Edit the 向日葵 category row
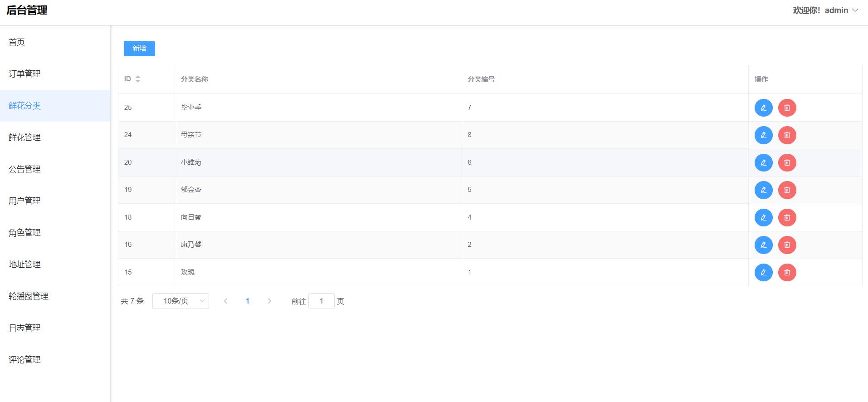This screenshot has height=402, width=868. tap(763, 217)
